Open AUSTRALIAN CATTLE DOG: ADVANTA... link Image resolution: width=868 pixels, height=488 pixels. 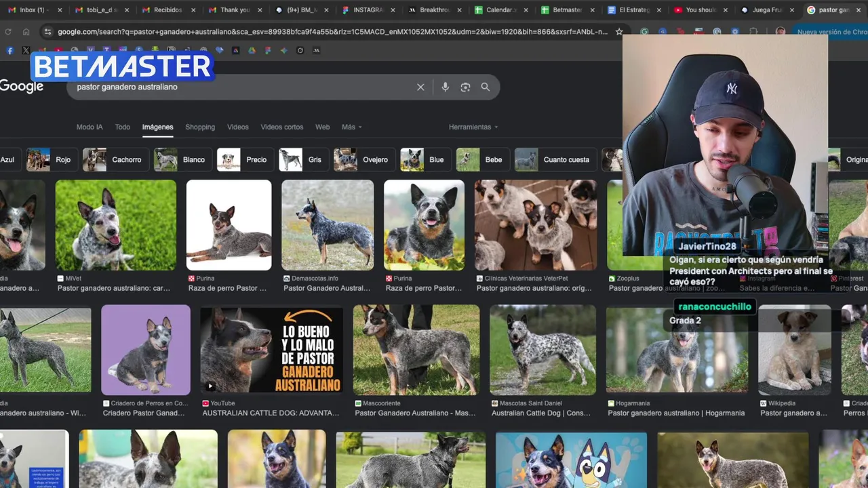[x=271, y=413]
